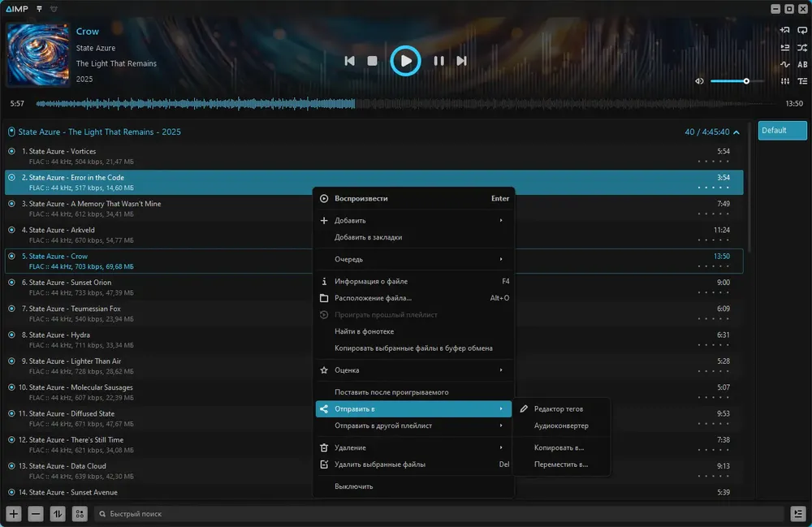Open the playlist menu button at bottom right
This screenshot has width=812, height=527.
798,513
